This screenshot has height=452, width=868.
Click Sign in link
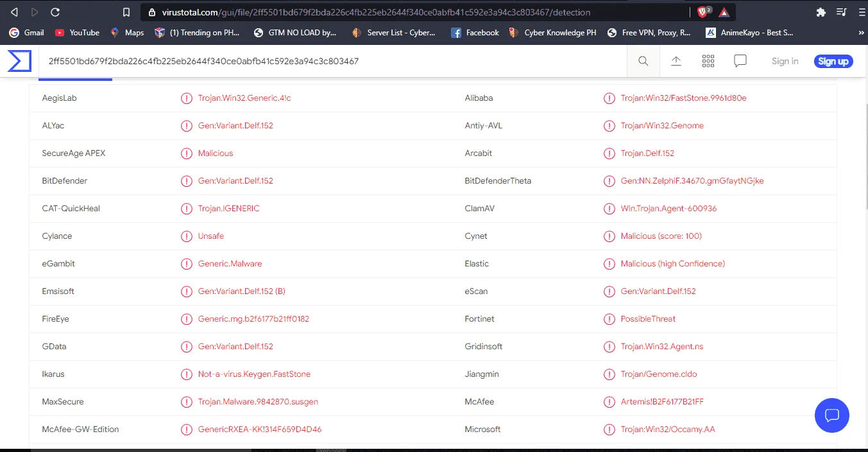pyautogui.click(x=785, y=61)
